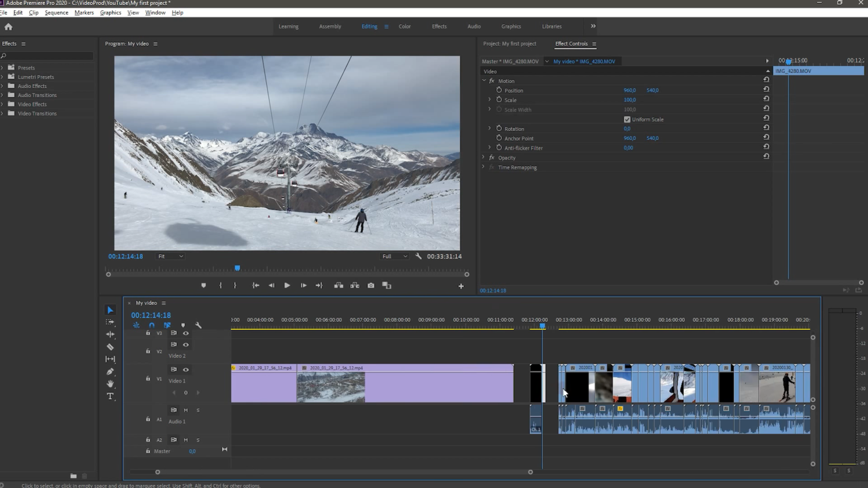Viewport: 868px width, 488px height.
Task: Select the Pen tool in timeline toolbar
Action: coord(110,372)
